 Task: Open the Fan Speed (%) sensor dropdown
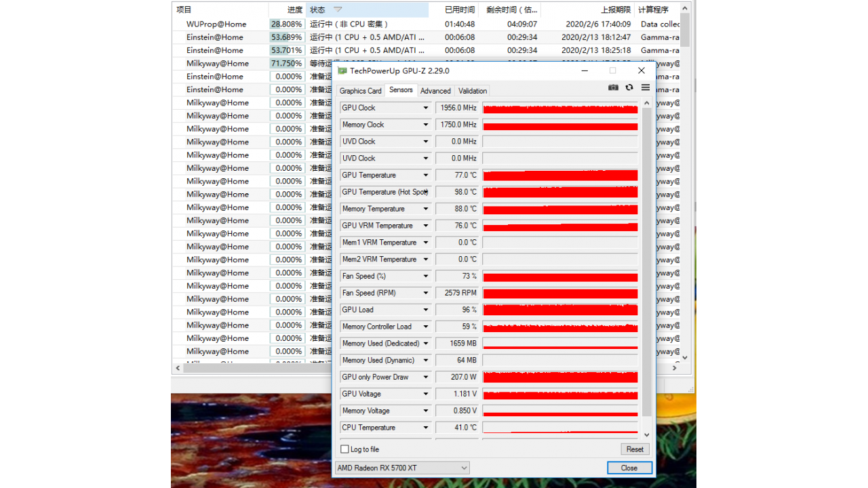coord(426,276)
